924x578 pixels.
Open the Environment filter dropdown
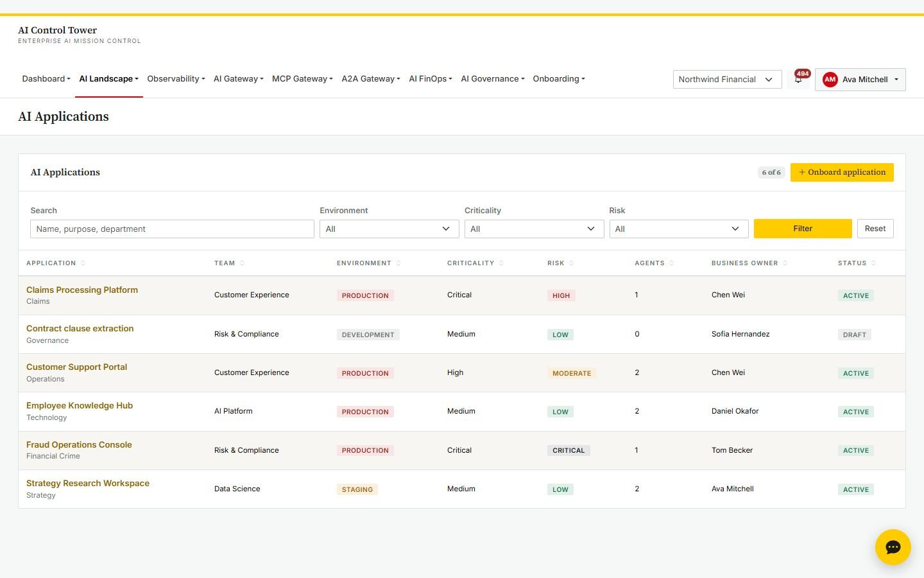pyautogui.click(x=389, y=229)
